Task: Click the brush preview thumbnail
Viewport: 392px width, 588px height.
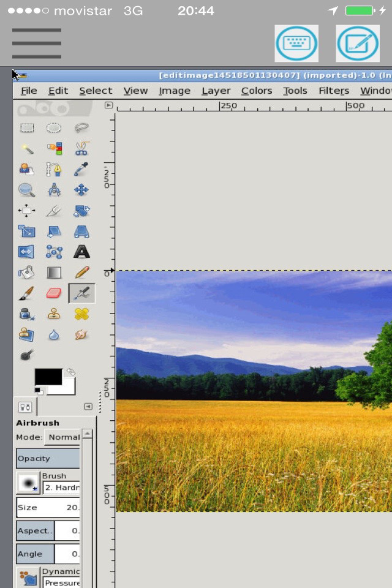Action: click(28, 483)
